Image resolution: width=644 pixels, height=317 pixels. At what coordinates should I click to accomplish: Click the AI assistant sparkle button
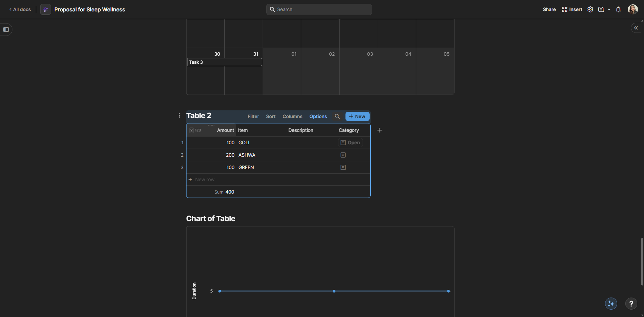pyautogui.click(x=611, y=304)
